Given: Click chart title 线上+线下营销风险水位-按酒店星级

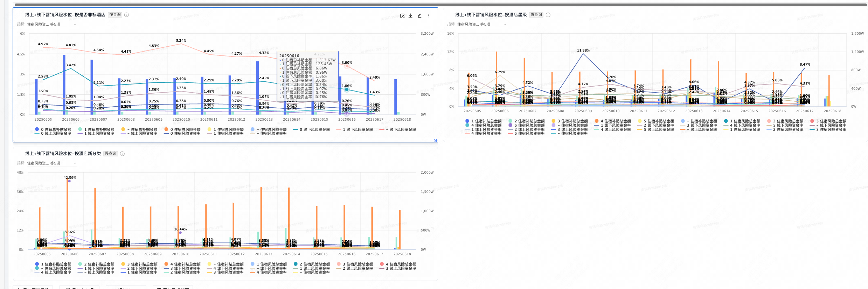Looking at the screenshot, I should tap(491, 15).
